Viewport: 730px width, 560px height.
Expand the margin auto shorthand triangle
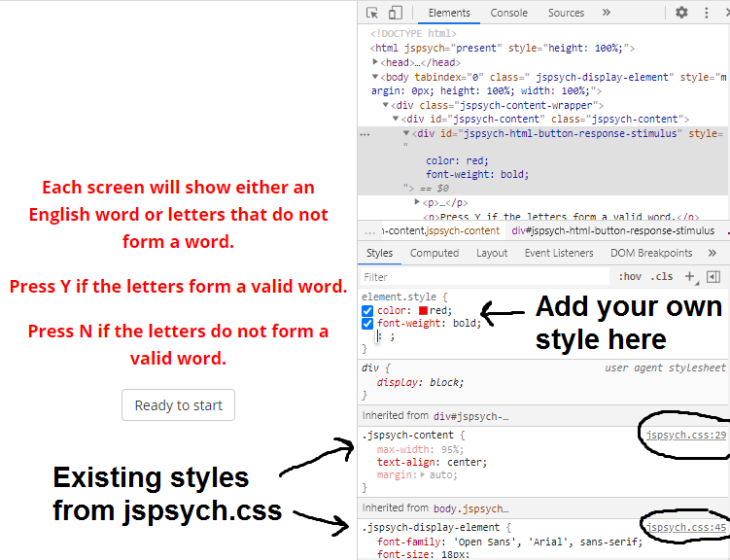[422, 475]
